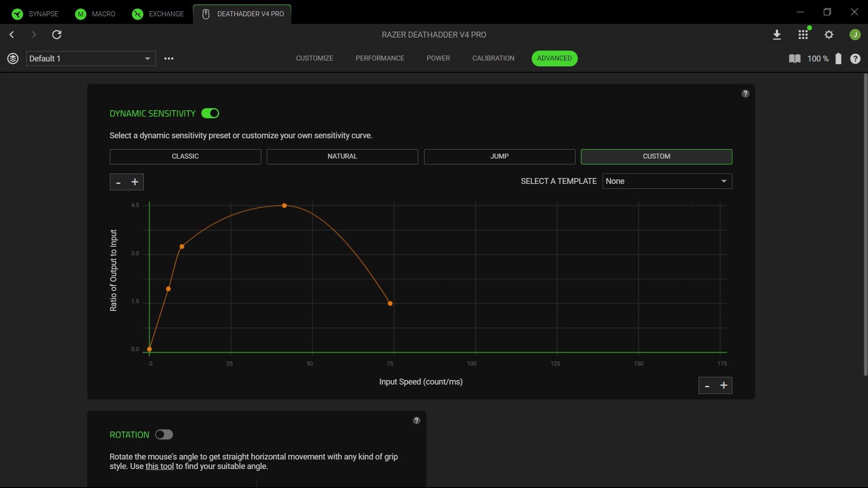Viewport: 868px width, 488px height.
Task: Open the modules grid icon
Action: (803, 35)
